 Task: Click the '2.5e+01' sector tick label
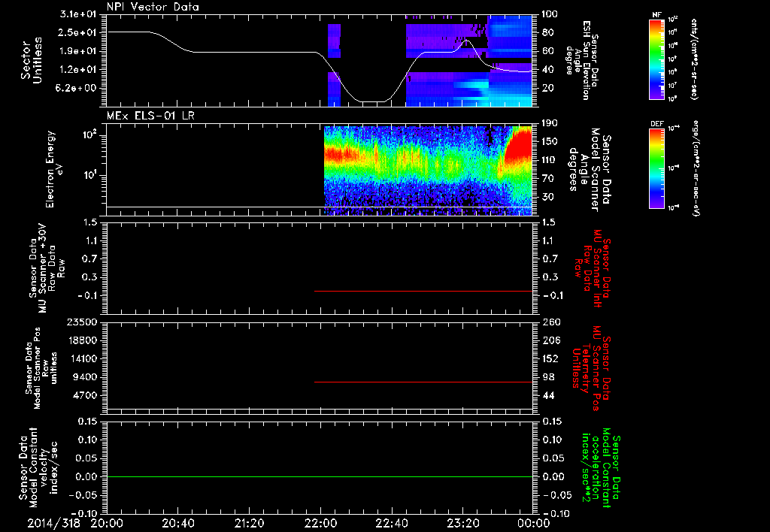(78, 32)
